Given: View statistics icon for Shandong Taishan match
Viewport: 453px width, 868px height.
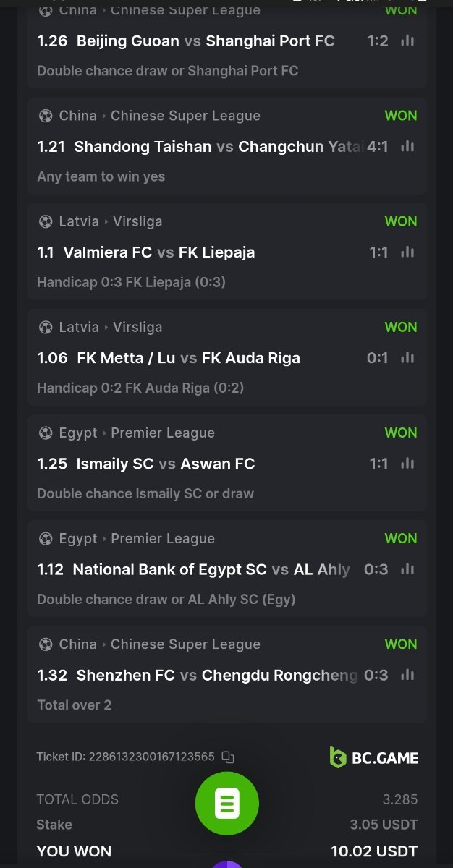Looking at the screenshot, I should pyautogui.click(x=407, y=147).
